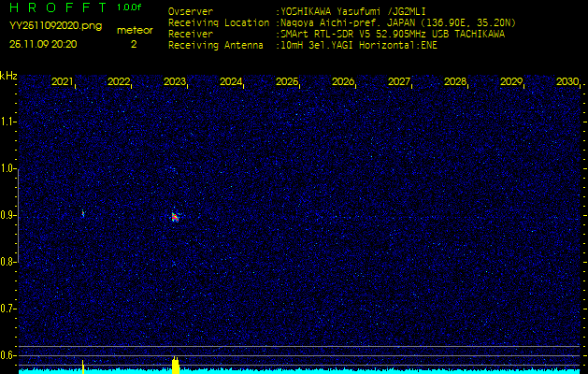Click the cyan noise level strip
The image size is (588, 374).
(374, 370)
